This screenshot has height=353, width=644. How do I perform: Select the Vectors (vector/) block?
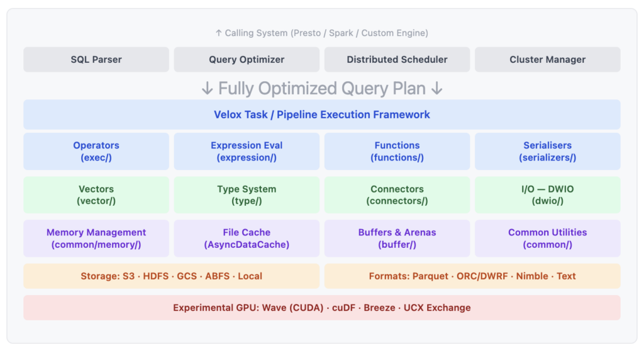point(96,195)
